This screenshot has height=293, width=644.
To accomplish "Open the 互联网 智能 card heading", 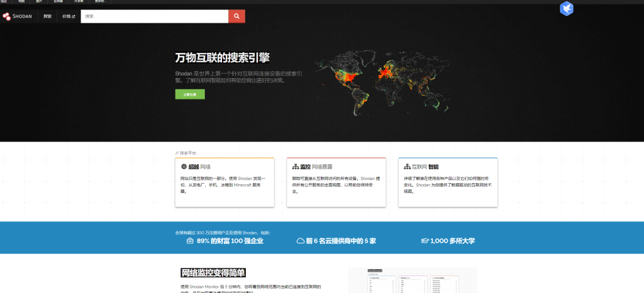I will pos(425,167).
